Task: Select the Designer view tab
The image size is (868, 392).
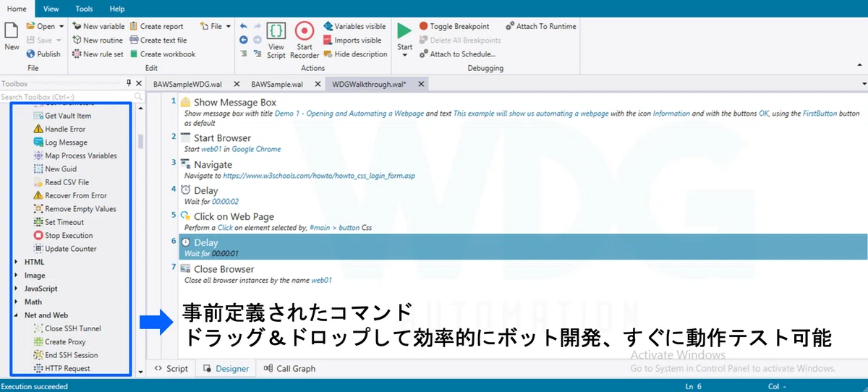Action: click(x=226, y=368)
